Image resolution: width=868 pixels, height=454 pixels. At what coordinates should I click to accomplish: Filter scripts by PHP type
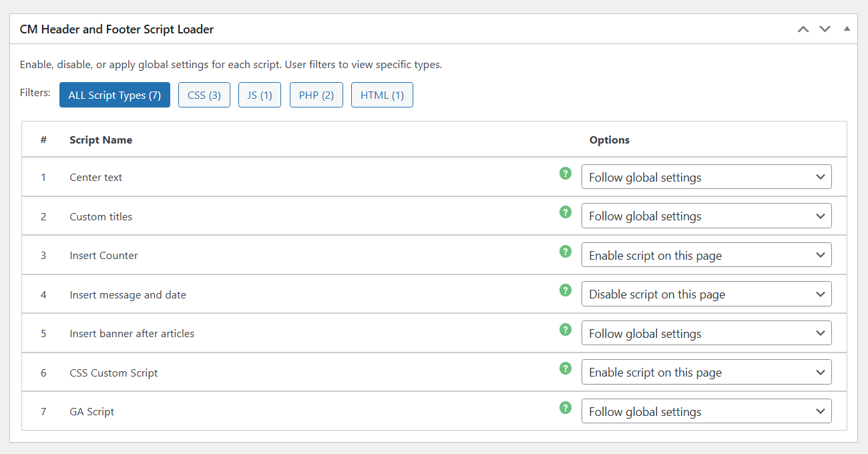(316, 95)
